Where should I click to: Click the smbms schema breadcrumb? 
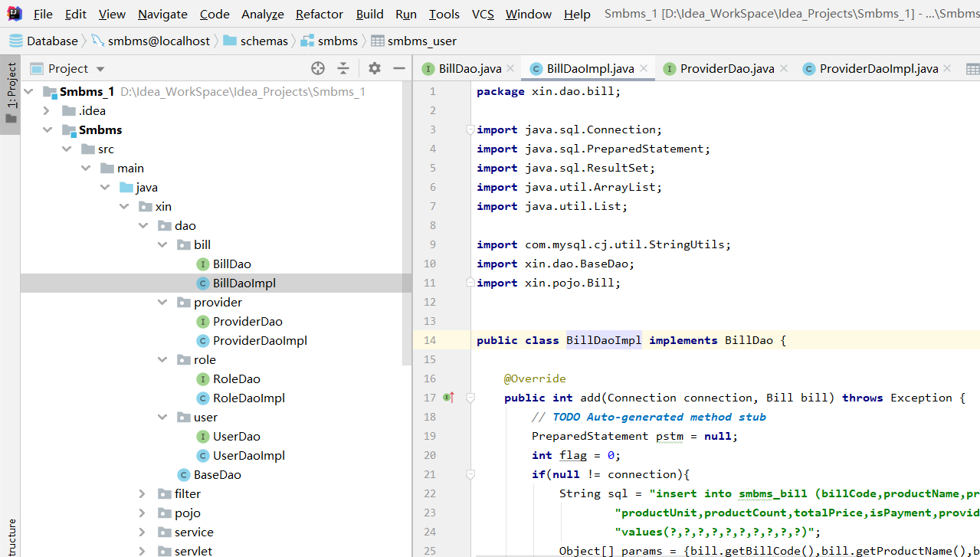(x=329, y=41)
